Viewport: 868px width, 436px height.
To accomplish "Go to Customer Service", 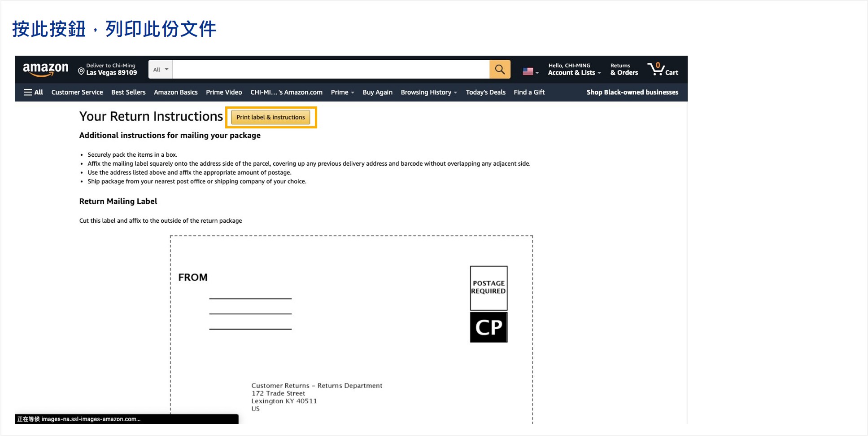I will click(77, 92).
